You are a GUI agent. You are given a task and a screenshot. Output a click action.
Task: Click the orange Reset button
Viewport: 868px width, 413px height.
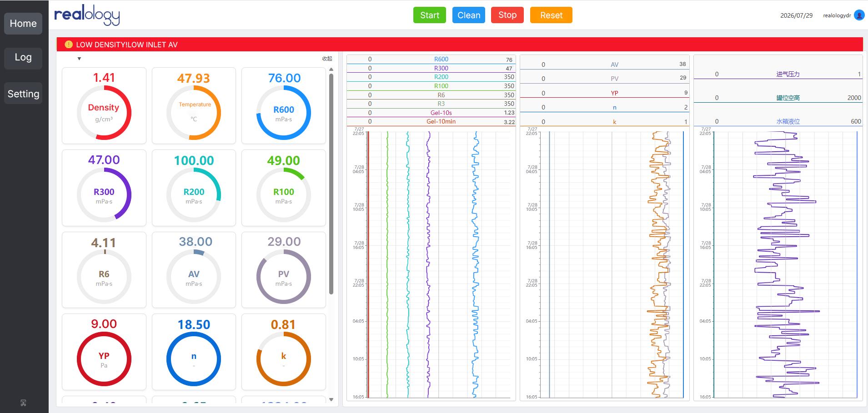551,15
